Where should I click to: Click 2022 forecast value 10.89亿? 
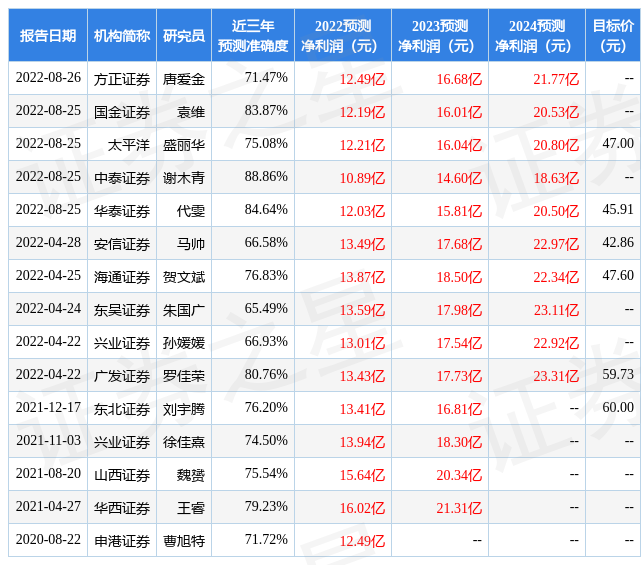(362, 178)
